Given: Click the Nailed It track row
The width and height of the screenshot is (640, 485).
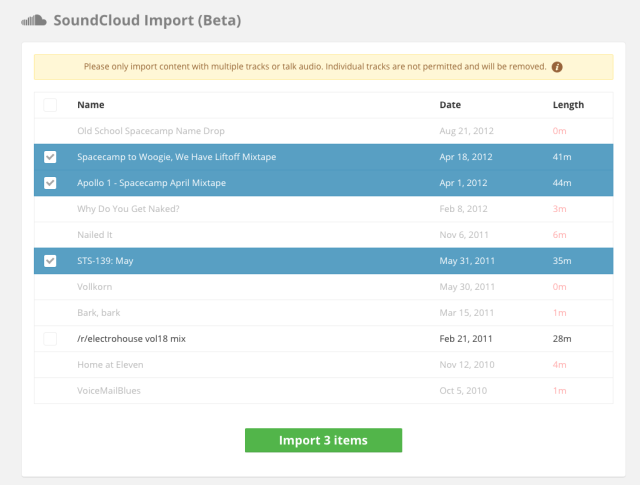Looking at the screenshot, I should point(98,235).
